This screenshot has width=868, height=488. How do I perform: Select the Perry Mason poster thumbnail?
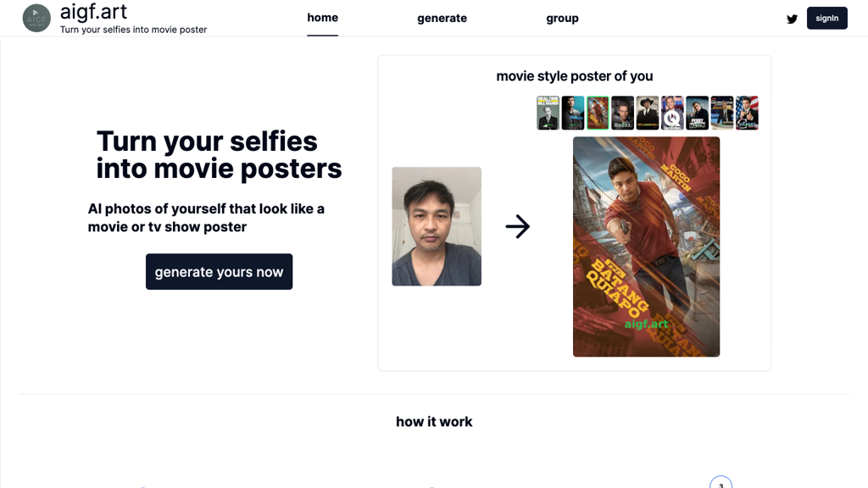(x=697, y=113)
